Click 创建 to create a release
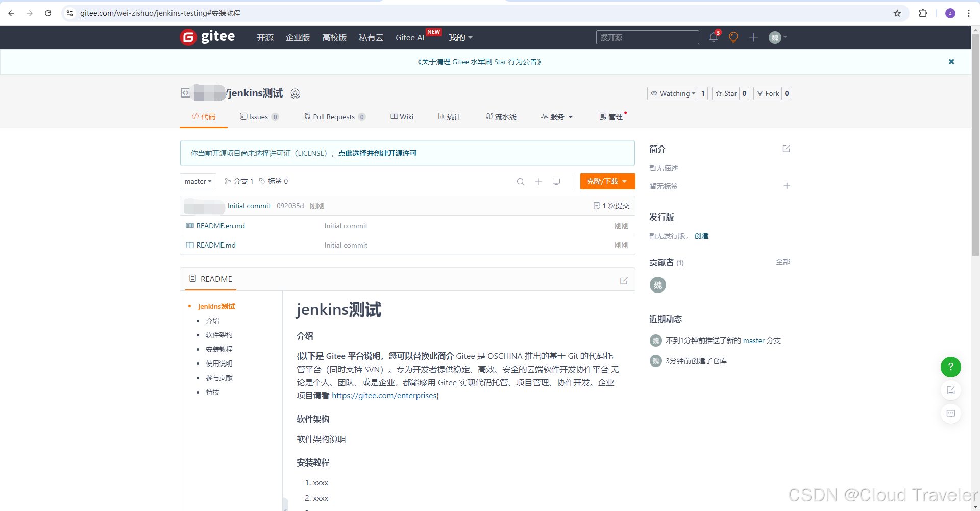 click(701, 236)
